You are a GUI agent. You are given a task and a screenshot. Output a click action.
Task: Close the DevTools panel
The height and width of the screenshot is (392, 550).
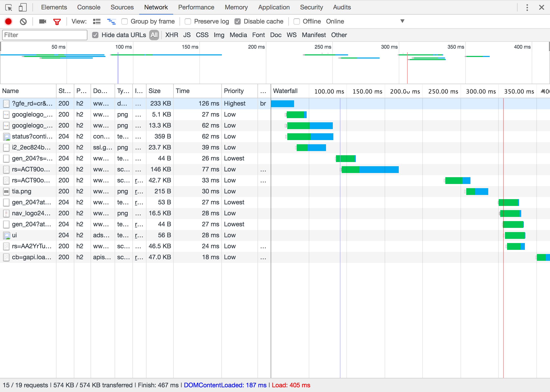tap(542, 7)
